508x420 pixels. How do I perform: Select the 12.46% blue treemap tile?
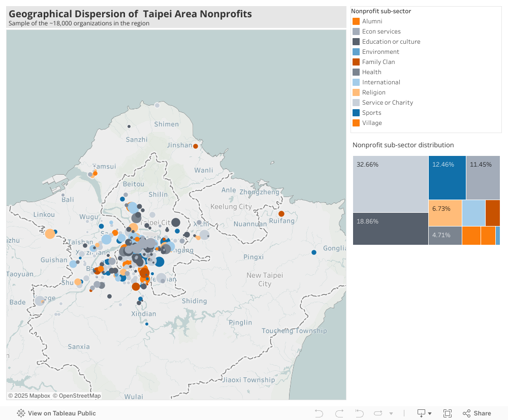pos(447,178)
